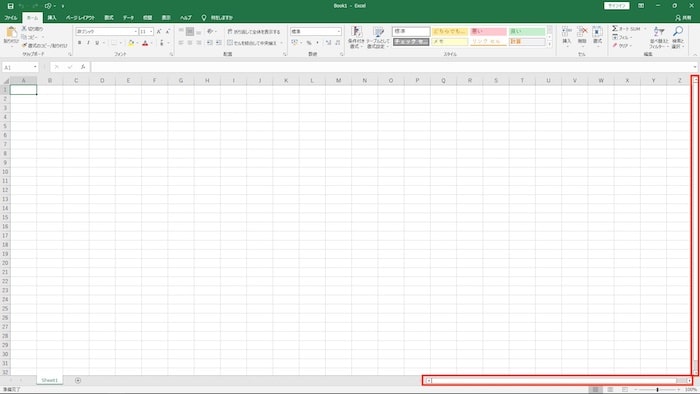Toggle the wrap text option

pos(254,32)
